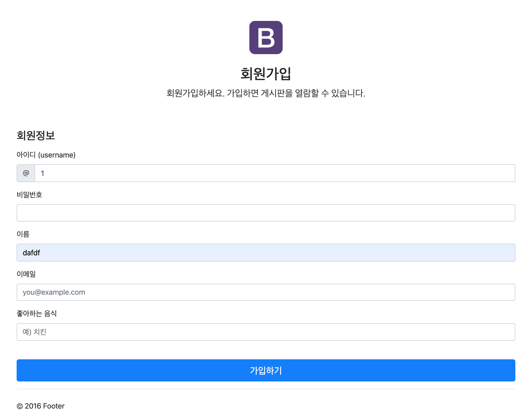This screenshot has width=532, height=419.
Task: Click the 이름 label above the name field
Action: coord(23,234)
